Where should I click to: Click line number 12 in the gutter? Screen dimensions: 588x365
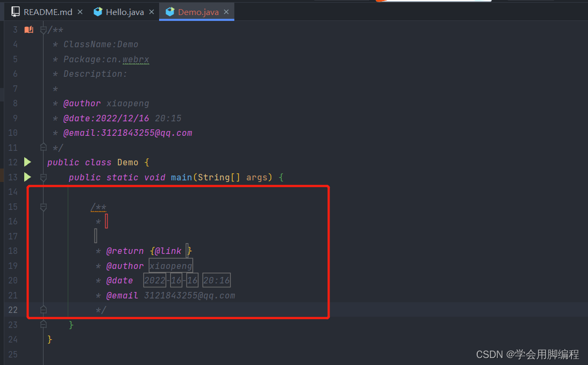[13, 162]
